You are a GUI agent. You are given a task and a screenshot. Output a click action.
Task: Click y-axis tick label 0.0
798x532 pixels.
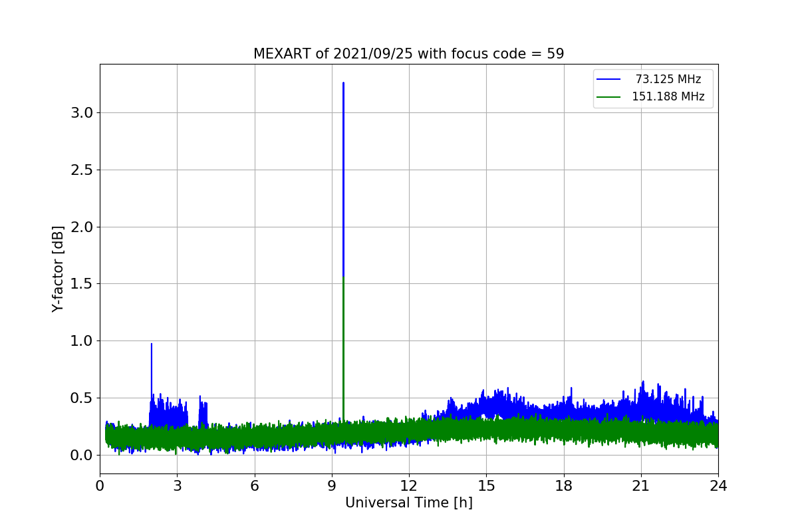tap(82, 456)
